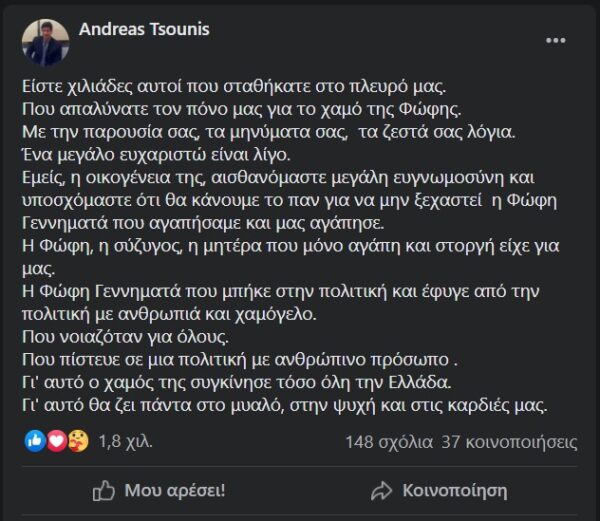
Task: Open the three-dot post options menu
Action: [555, 41]
